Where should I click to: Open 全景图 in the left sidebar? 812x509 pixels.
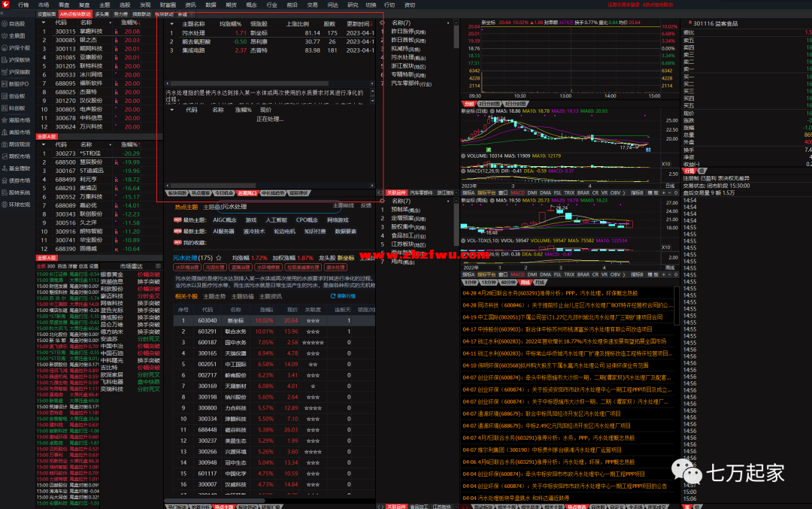click(14, 36)
